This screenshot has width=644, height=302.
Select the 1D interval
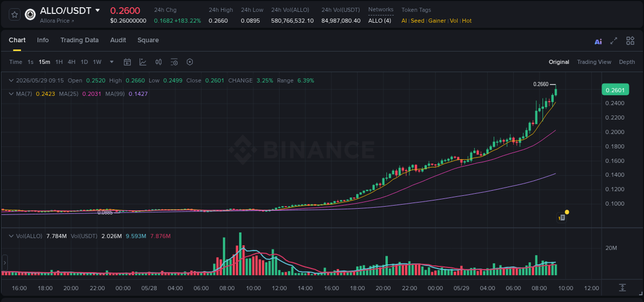(x=84, y=62)
